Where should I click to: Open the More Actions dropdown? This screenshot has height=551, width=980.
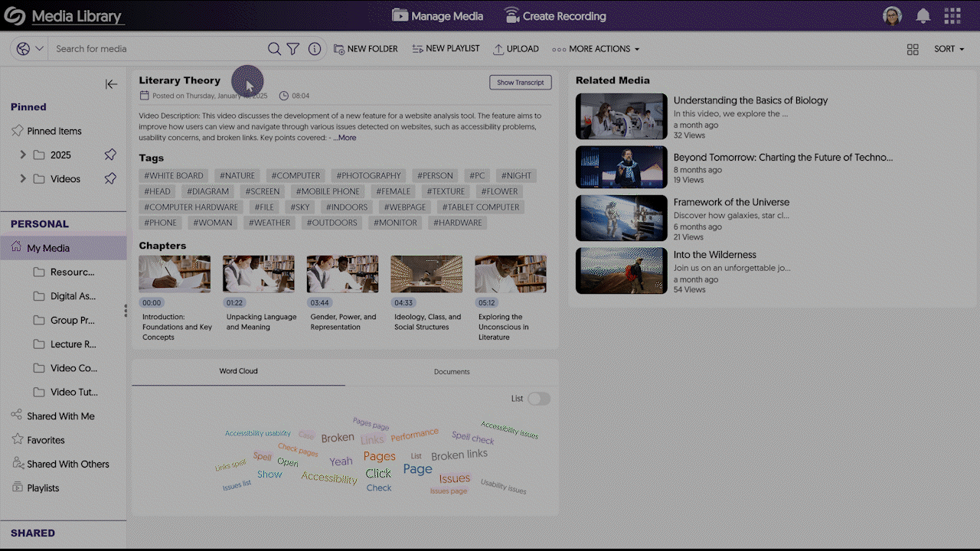(x=596, y=49)
